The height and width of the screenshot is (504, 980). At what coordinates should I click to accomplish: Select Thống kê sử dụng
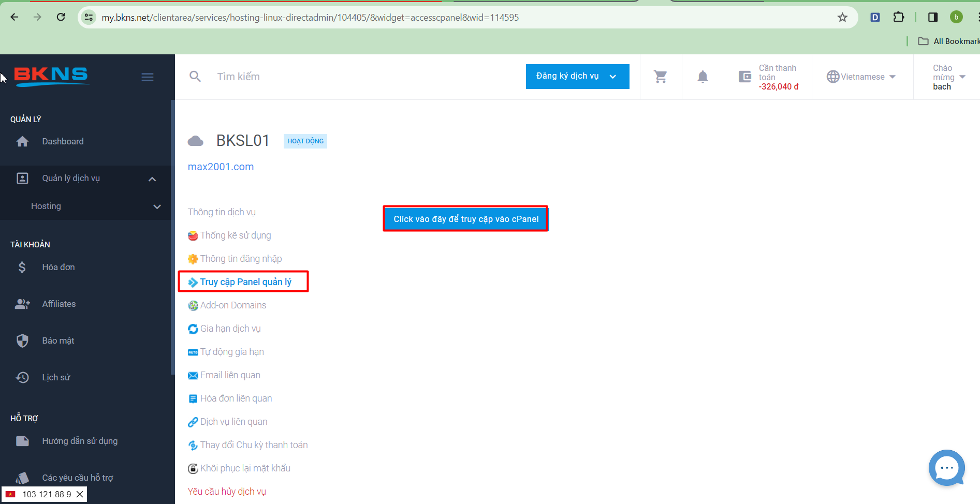(x=229, y=235)
